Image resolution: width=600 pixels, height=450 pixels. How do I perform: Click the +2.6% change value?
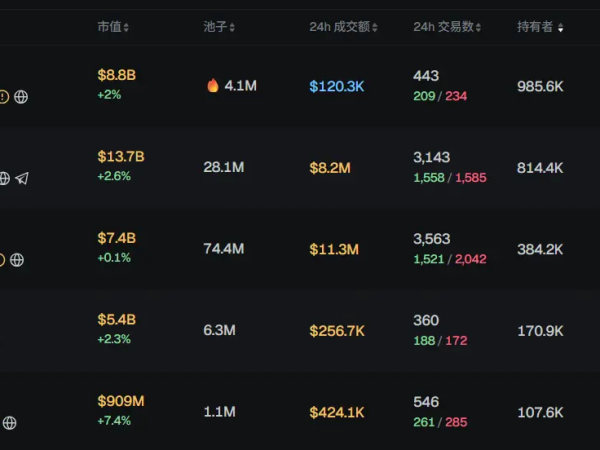pos(114,176)
